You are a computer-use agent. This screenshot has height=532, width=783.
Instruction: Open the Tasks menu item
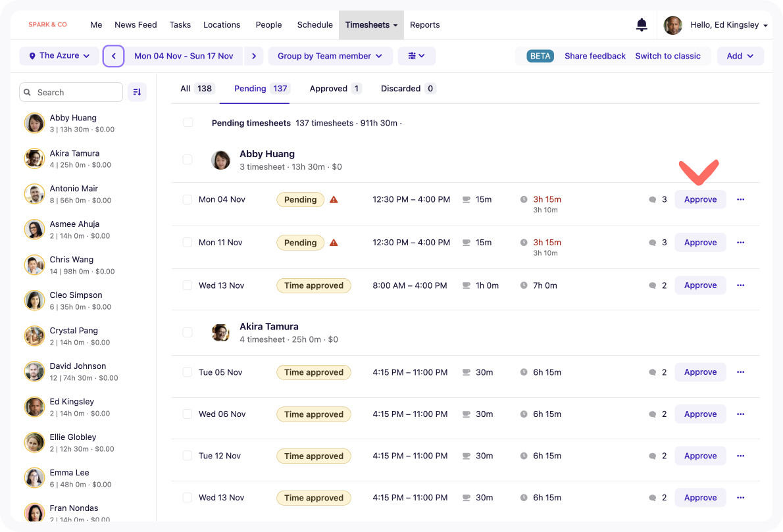(180, 25)
